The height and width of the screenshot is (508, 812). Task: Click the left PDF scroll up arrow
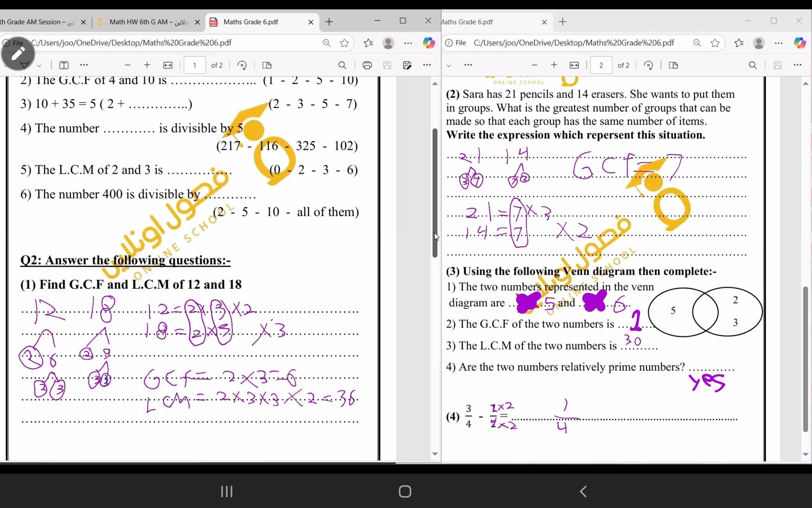coord(435,83)
